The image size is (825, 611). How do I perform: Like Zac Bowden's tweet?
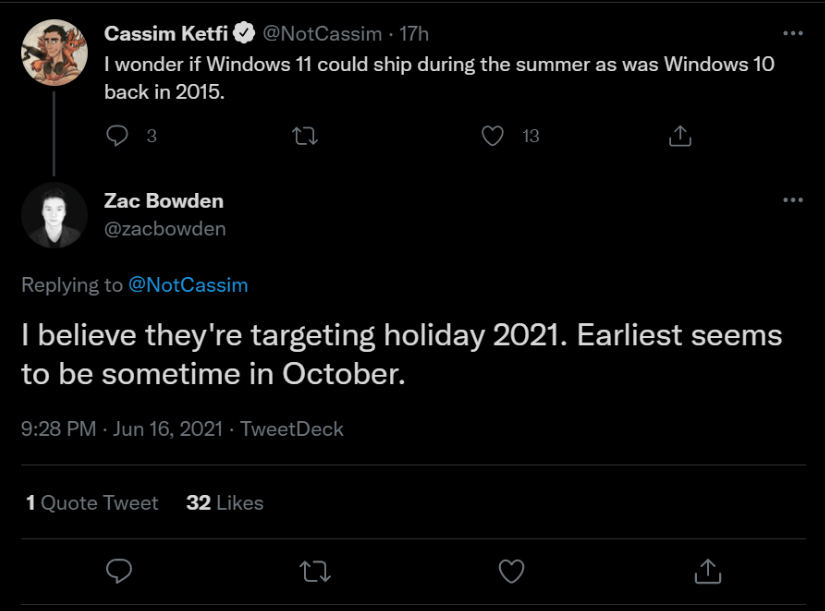pos(511,571)
